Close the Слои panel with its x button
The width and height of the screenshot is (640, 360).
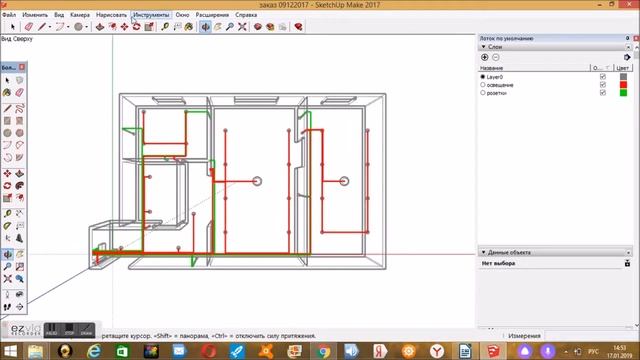pyautogui.click(x=628, y=47)
